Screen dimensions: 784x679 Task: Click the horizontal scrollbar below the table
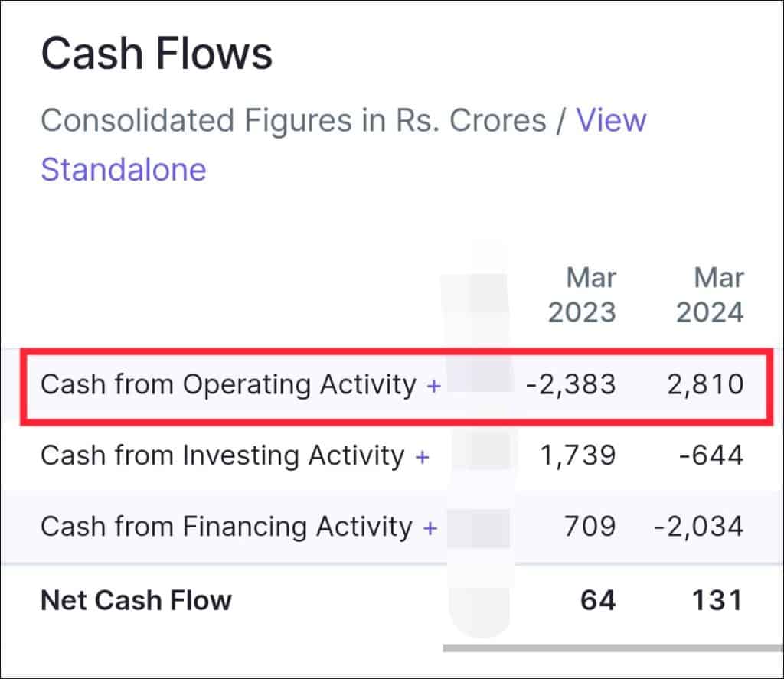pyautogui.click(x=612, y=648)
